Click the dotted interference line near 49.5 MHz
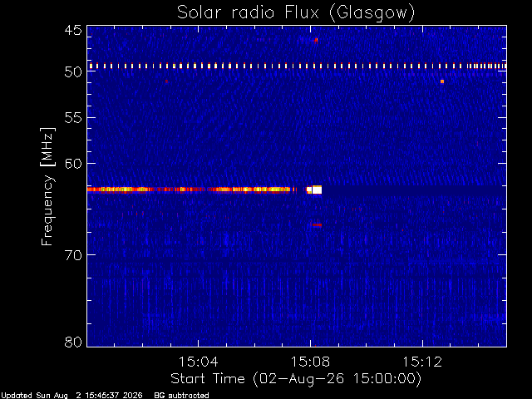Viewport: 532px width, 399px height. click(x=297, y=66)
